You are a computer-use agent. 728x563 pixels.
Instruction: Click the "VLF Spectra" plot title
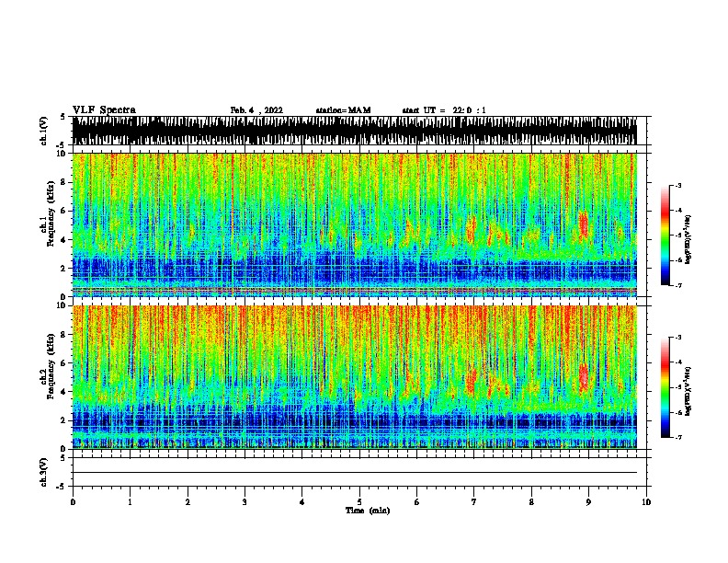click(104, 110)
